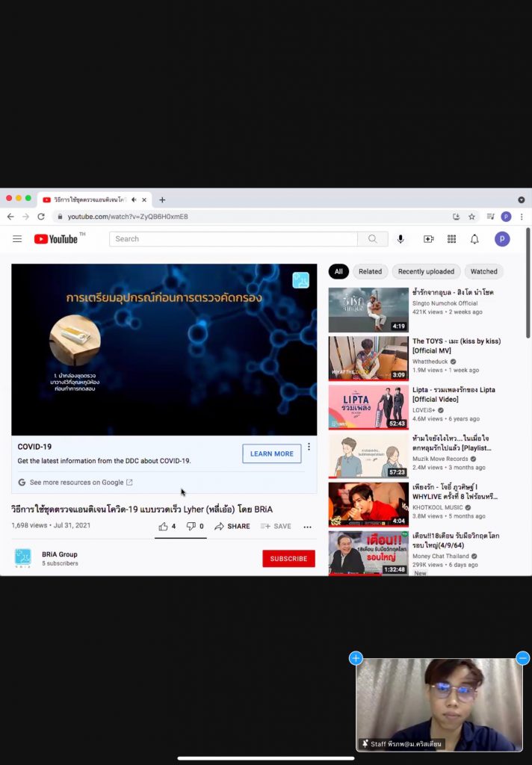The width and height of the screenshot is (532, 765).
Task: Open more actions ellipsis below video
Action: (x=308, y=527)
